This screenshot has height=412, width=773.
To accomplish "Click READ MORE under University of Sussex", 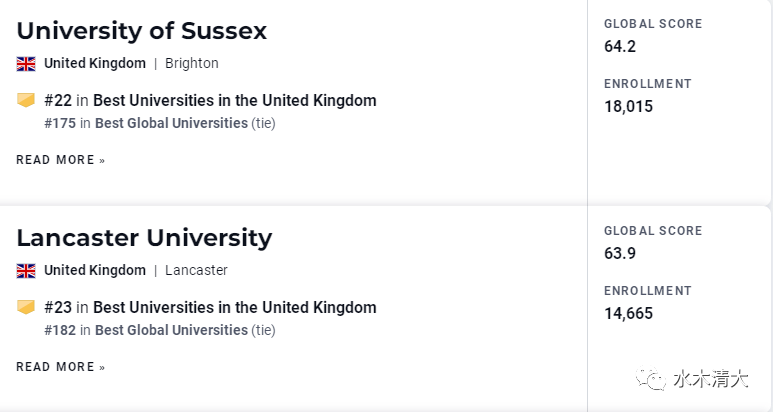I will click(61, 160).
